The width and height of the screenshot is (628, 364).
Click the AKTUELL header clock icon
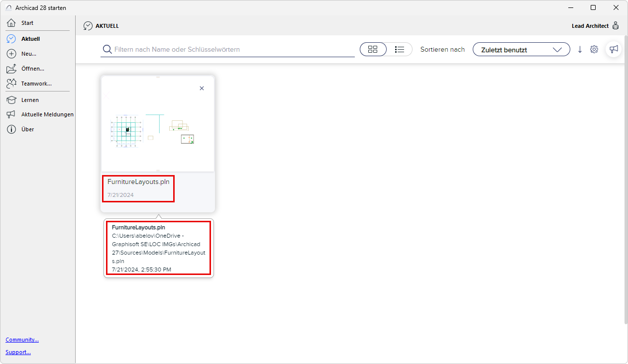click(88, 26)
